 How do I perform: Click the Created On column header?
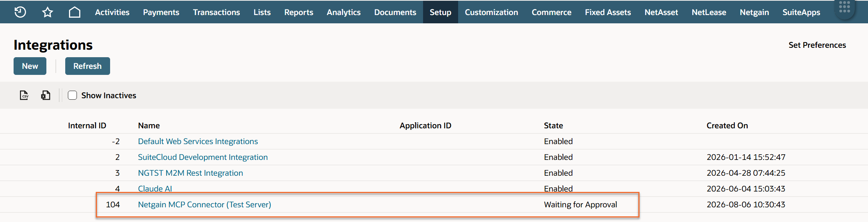(x=727, y=125)
